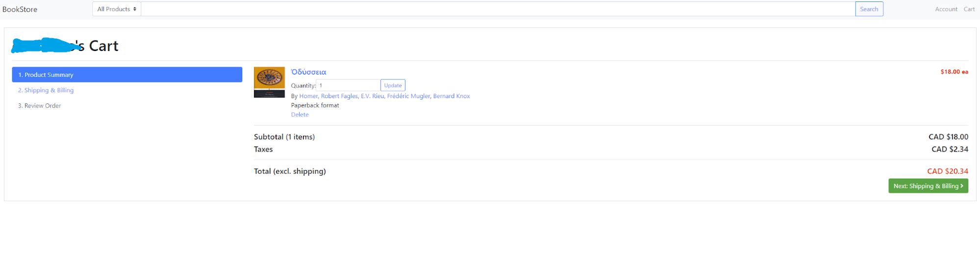
Task: Switch to Shipping & Billing step in sidebar
Action: pos(46,90)
